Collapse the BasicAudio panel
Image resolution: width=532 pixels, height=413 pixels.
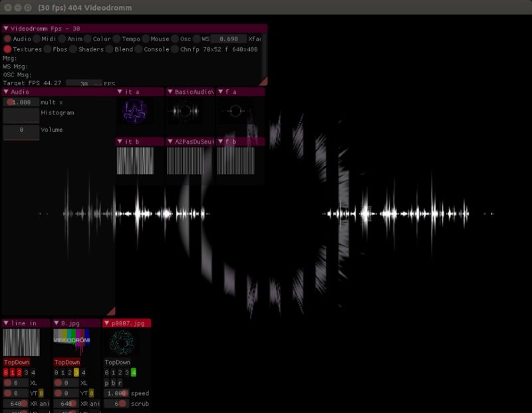170,92
